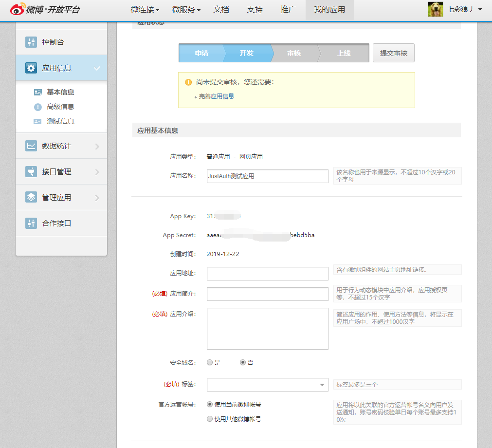Click the orange warning icon in notice
Screen dimensions: 492x448
(x=188, y=82)
